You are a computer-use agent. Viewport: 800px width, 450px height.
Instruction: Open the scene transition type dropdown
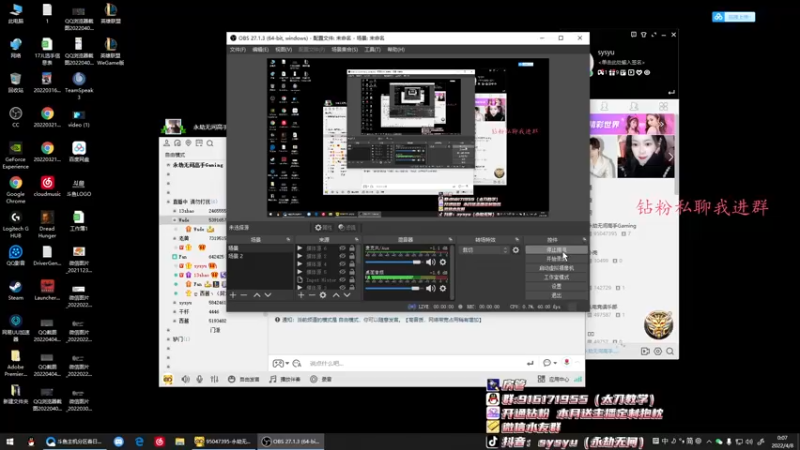485,250
